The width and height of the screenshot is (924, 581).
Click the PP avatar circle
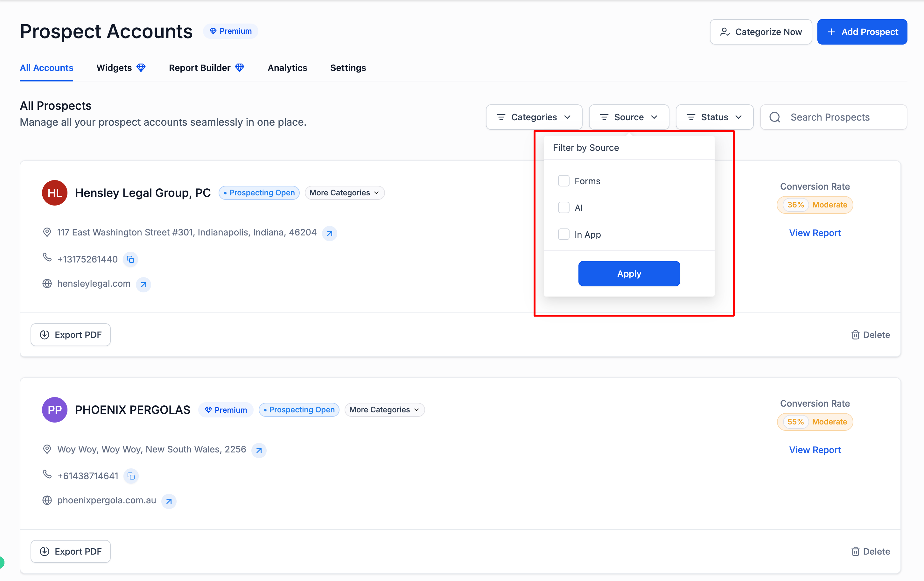pos(54,409)
